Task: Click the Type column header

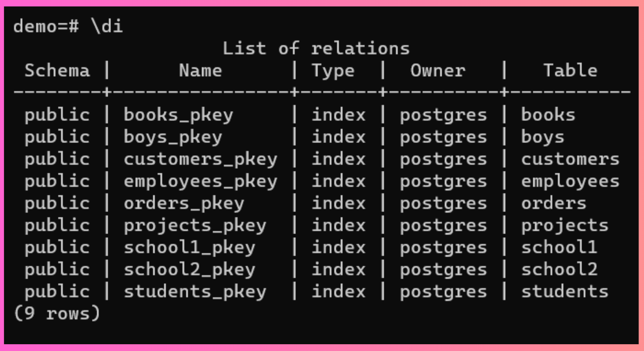Action: [333, 71]
